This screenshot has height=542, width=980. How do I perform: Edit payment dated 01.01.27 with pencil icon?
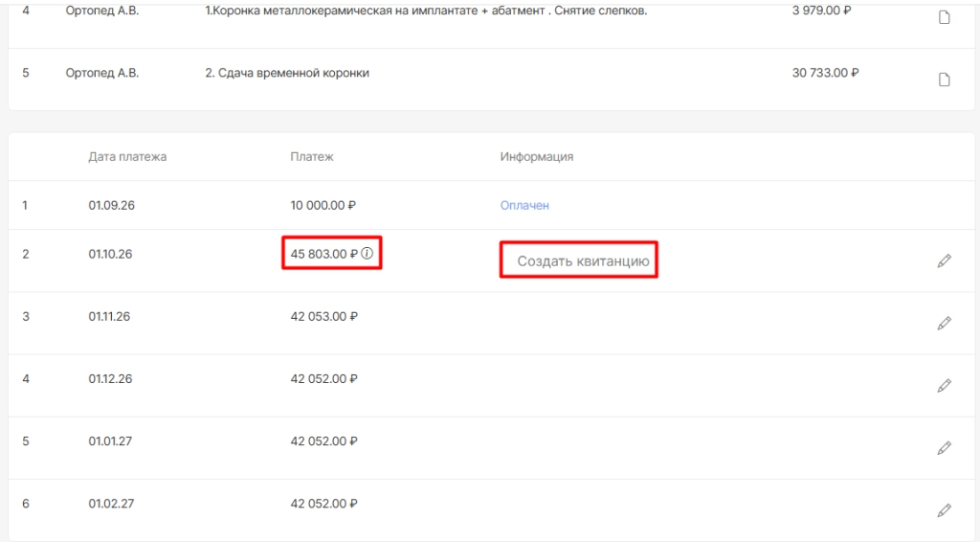tap(945, 448)
